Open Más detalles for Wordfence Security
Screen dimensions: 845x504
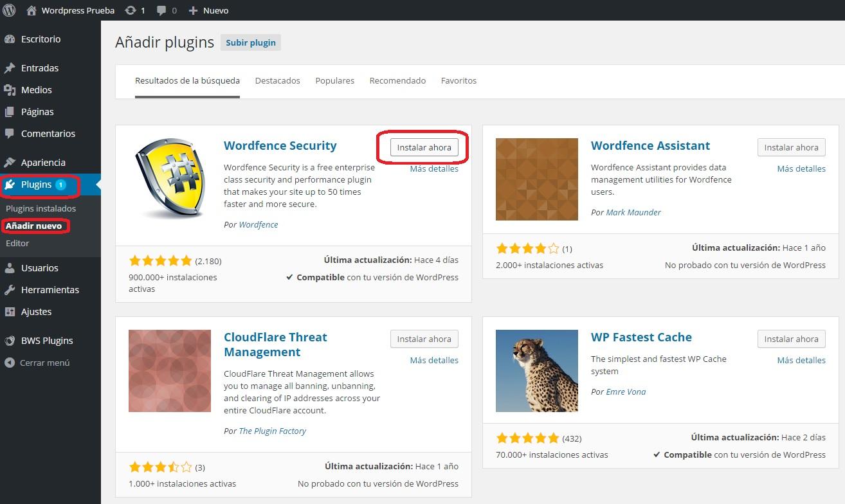point(434,169)
